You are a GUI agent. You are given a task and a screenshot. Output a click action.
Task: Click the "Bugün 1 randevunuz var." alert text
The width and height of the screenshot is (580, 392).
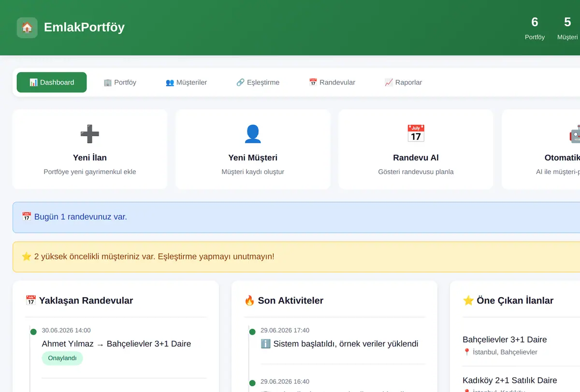(81, 217)
